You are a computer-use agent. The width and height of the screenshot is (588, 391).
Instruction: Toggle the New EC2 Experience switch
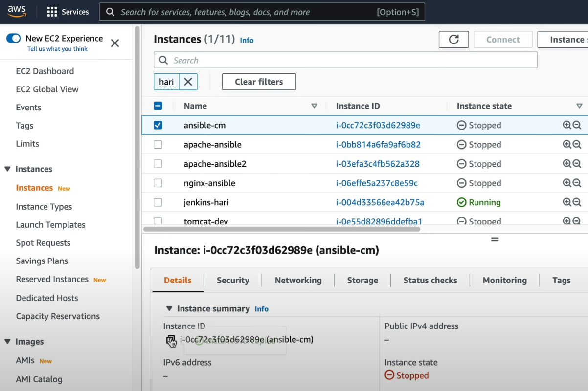pyautogui.click(x=13, y=38)
